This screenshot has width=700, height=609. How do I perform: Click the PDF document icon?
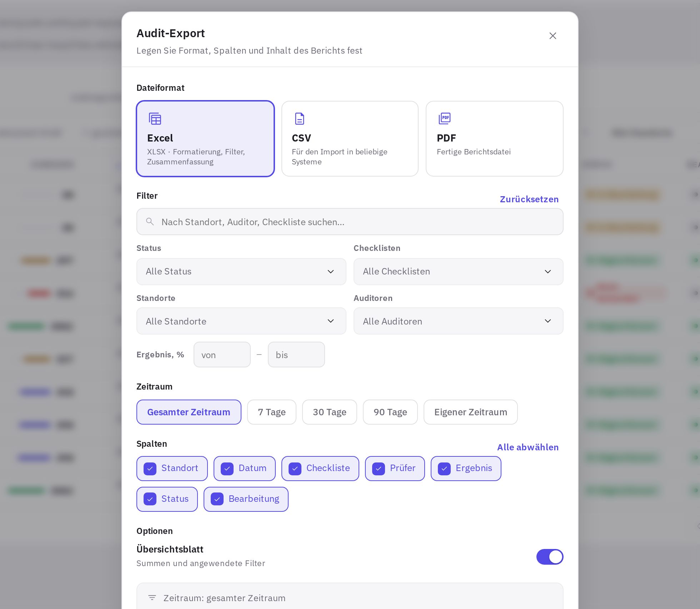click(x=444, y=118)
